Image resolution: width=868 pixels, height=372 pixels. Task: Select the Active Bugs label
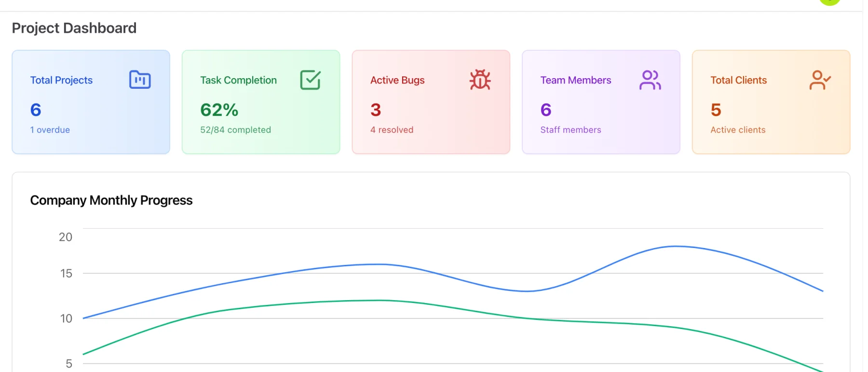coord(397,80)
